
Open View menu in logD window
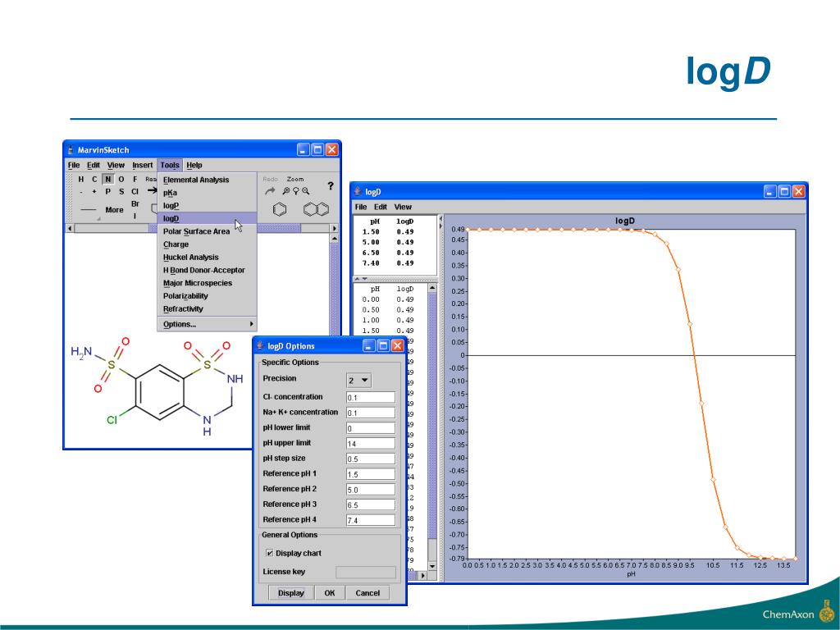coord(403,207)
